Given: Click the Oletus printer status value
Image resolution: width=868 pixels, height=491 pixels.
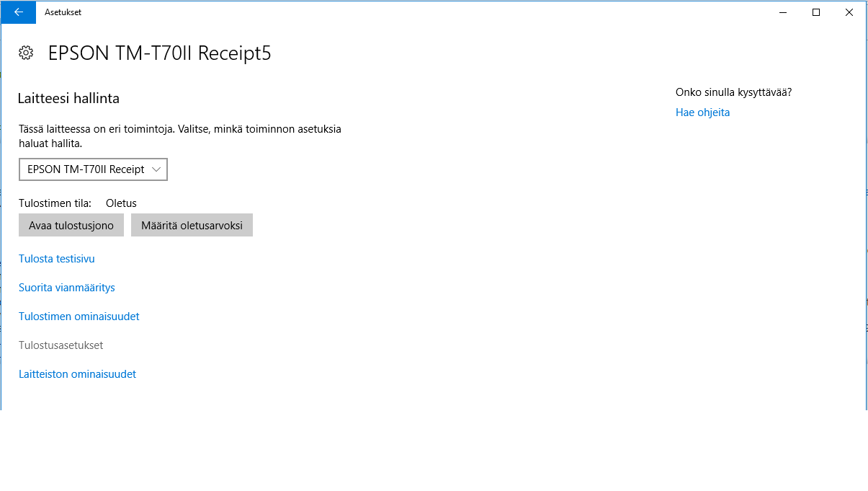Looking at the screenshot, I should point(121,203).
